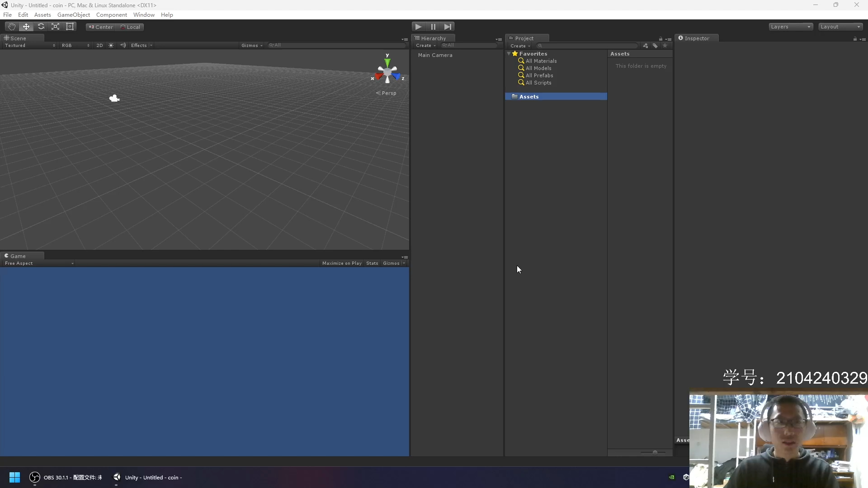Toggle scene audio speaker button
Image resolution: width=868 pixels, height=488 pixels.
pos(123,45)
